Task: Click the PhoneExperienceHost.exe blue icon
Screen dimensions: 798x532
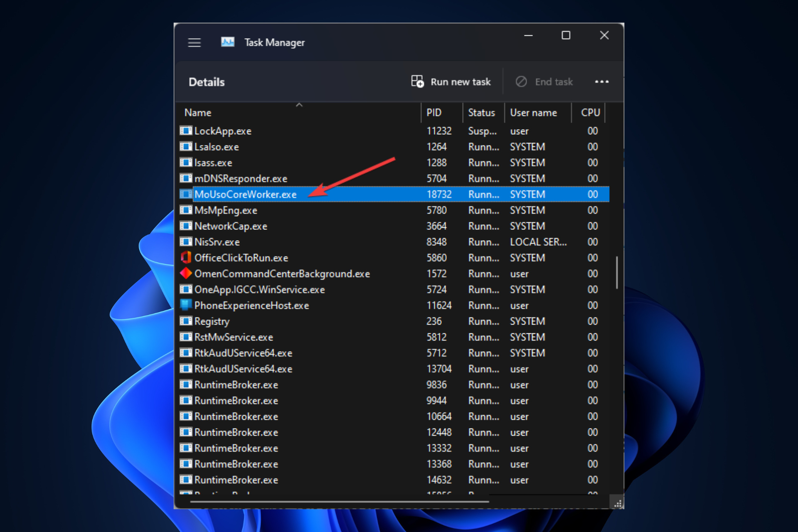Action: click(x=186, y=305)
